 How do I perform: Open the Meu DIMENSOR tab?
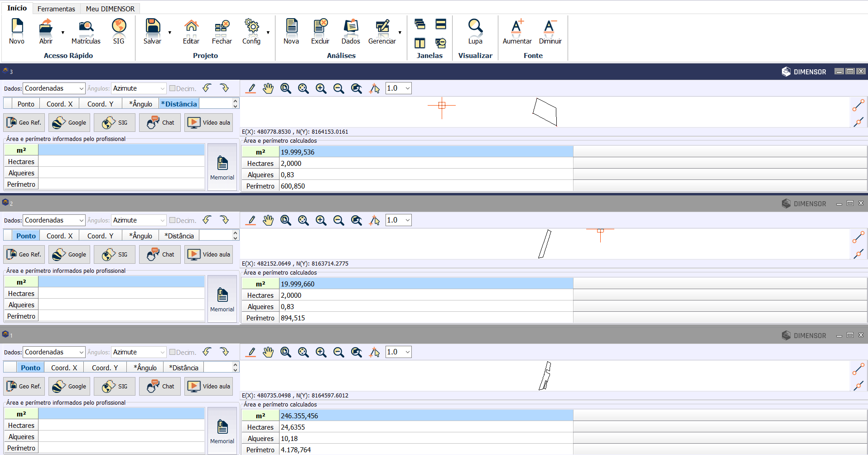(x=110, y=9)
